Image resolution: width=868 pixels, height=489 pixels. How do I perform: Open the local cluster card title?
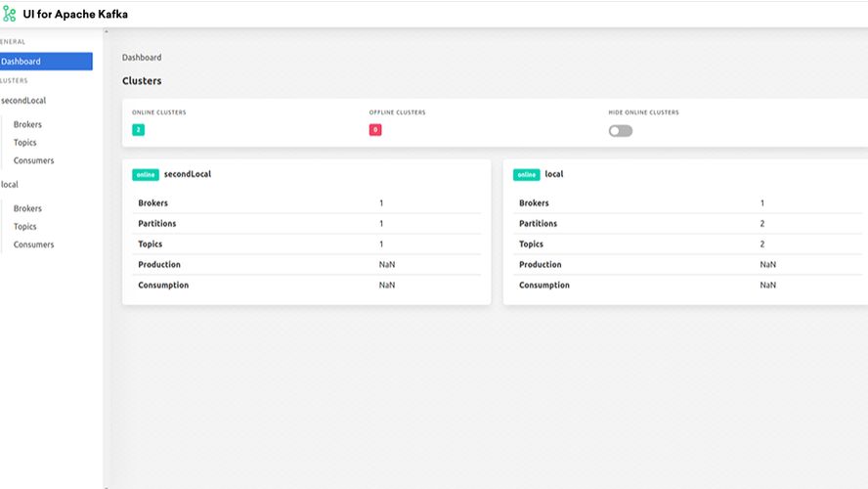[554, 174]
